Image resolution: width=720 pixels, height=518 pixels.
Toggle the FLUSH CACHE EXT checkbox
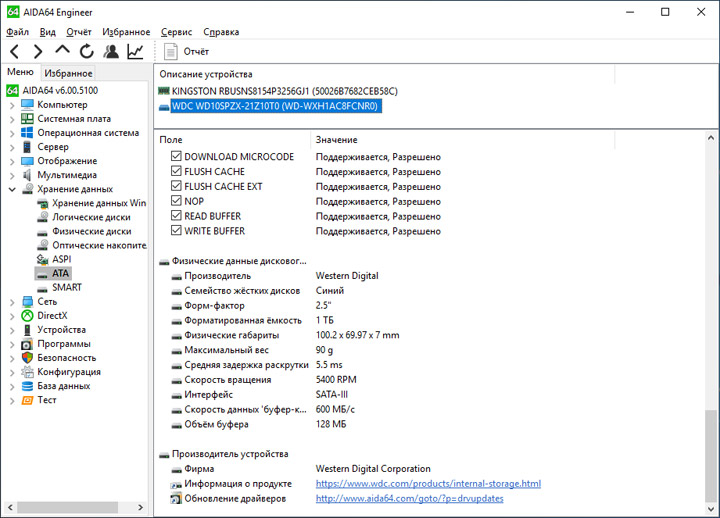(x=176, y=186)
